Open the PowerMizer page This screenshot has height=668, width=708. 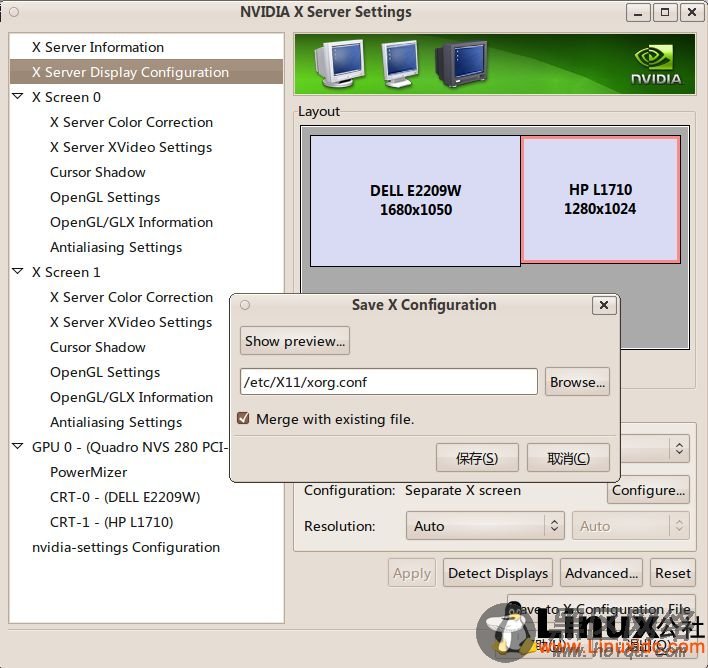coord(88,472)
